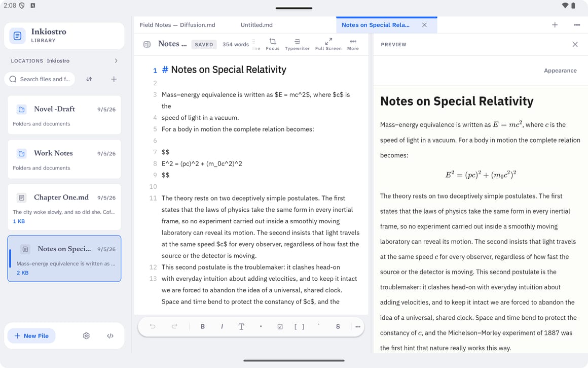Apply bold formatting
Screen dimensions: 588x368
202,326
